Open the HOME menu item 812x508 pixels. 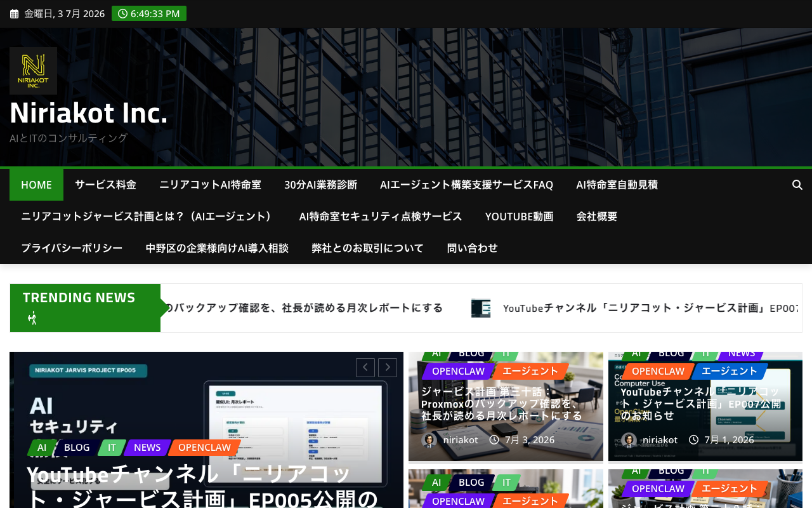(36, 185)
